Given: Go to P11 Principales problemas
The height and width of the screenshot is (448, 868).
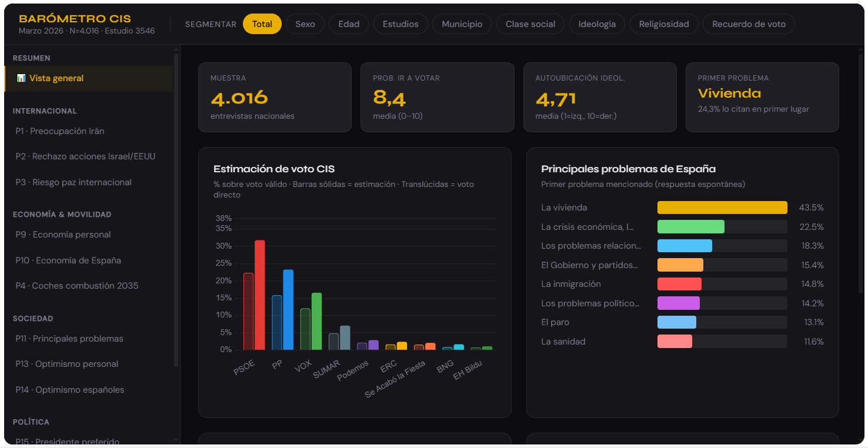Looking at the screenshot, I should click(x=69, y=339).
